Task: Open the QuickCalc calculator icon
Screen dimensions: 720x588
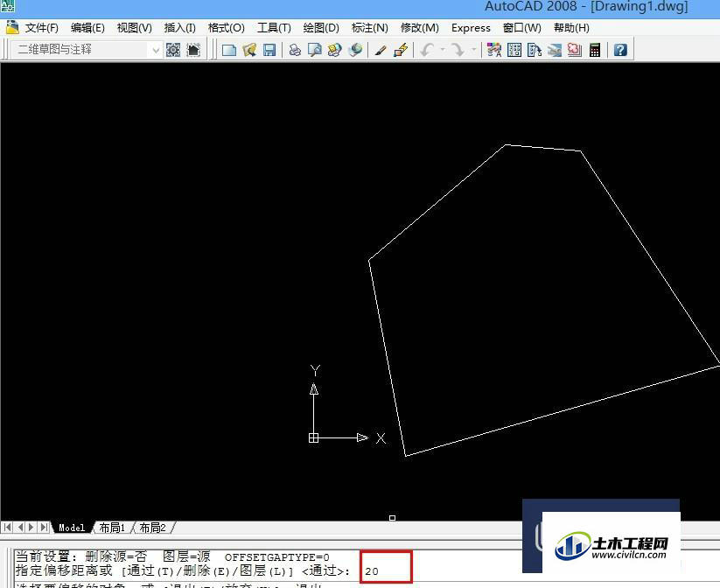Action: click(595, 50)
